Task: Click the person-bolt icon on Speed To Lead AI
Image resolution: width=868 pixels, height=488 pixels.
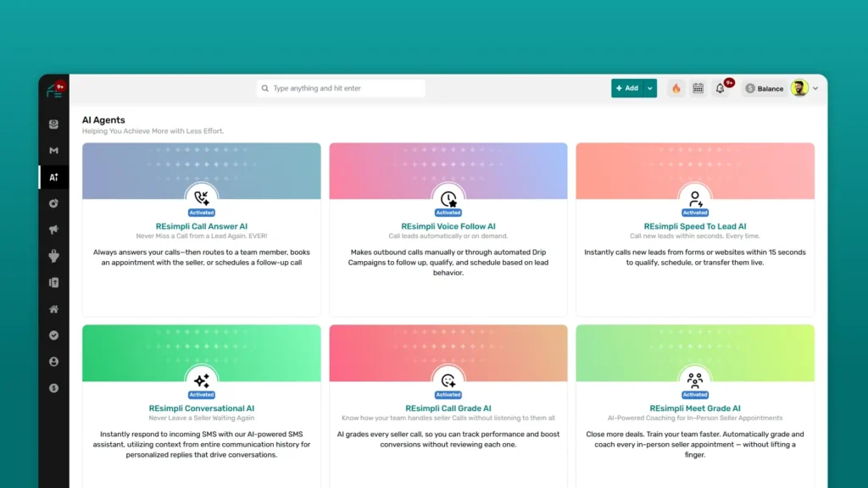Action: [x=695, y=198]
